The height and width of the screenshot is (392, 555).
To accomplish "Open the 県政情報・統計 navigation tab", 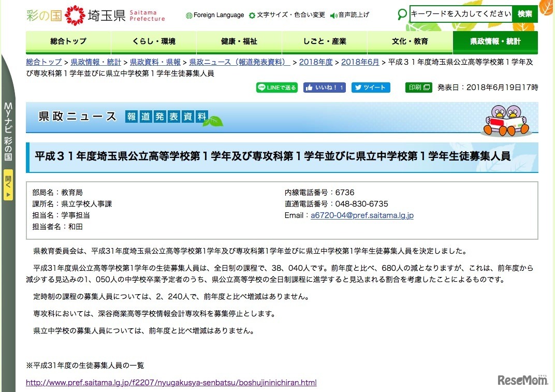I will coord(495,41).
